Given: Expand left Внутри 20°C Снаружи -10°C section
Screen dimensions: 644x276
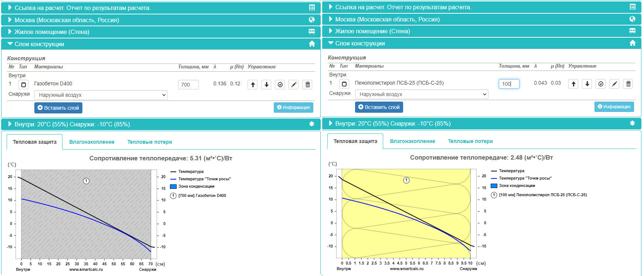Looking at the screenshot, I should click(x=161, y=124).
